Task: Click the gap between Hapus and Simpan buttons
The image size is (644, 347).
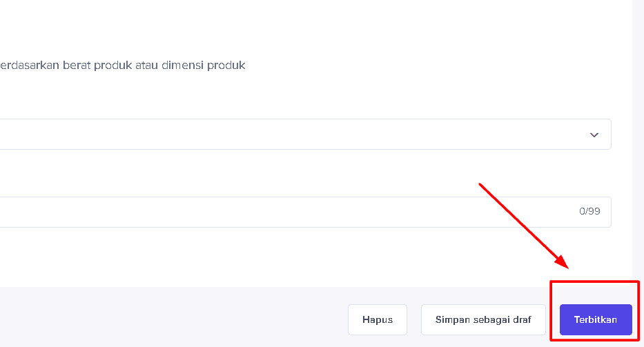Action: tap(414, 320)
